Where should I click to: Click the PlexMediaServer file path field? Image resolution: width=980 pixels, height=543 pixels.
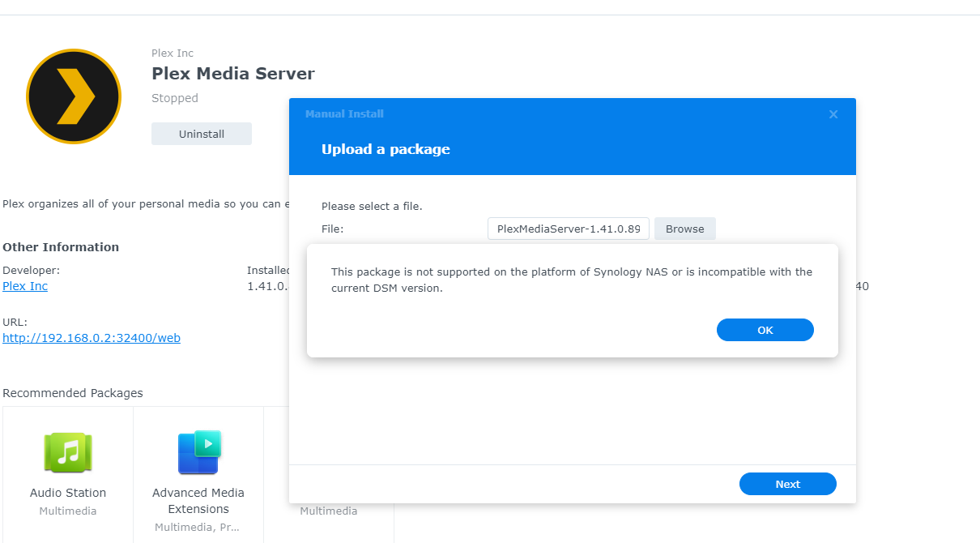coord(569,229)
